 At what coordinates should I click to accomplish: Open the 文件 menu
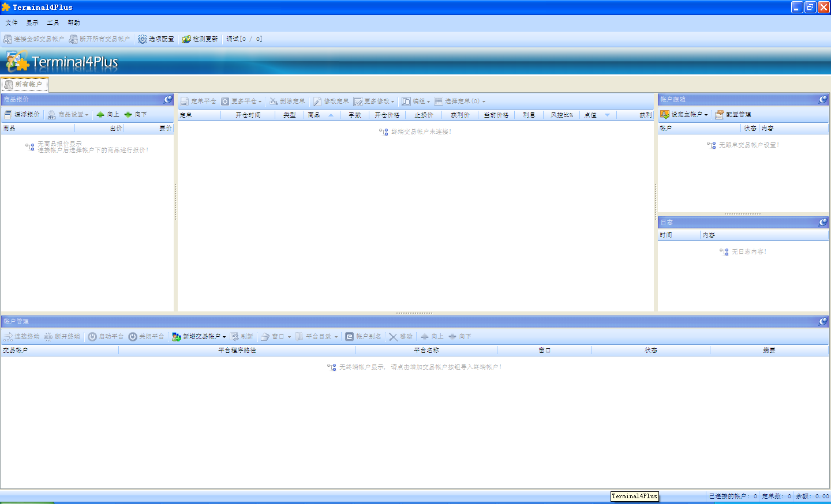[12, 23]
